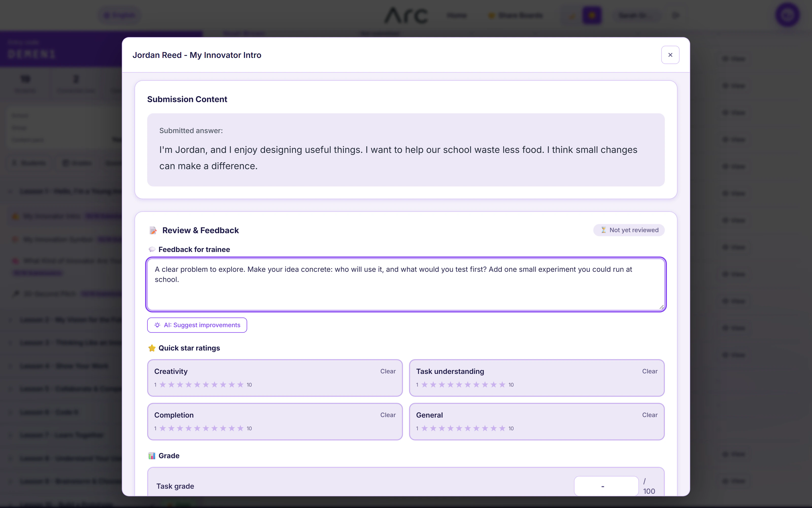
Task: Set General rating to tenth star
Action: (x=502, y=428)
